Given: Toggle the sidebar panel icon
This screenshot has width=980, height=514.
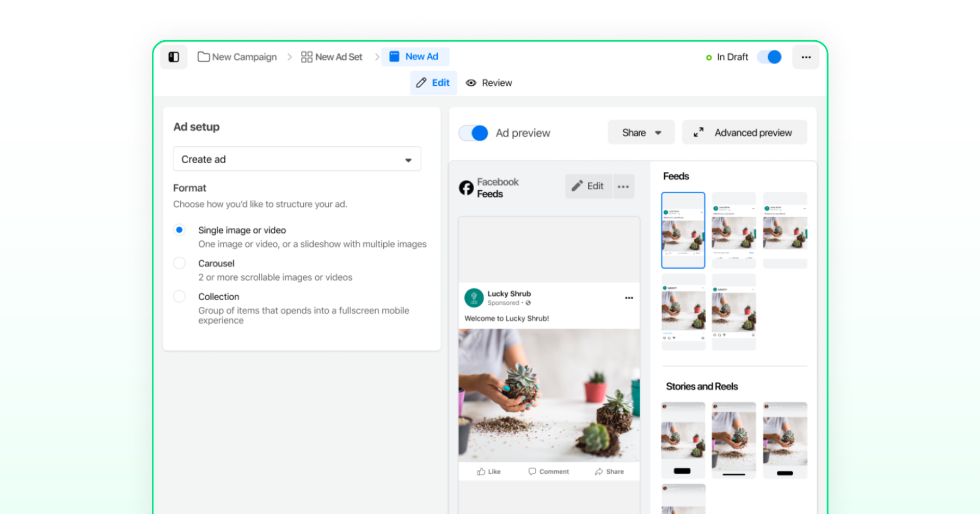Looking at the screenshot, I should 174,57.
